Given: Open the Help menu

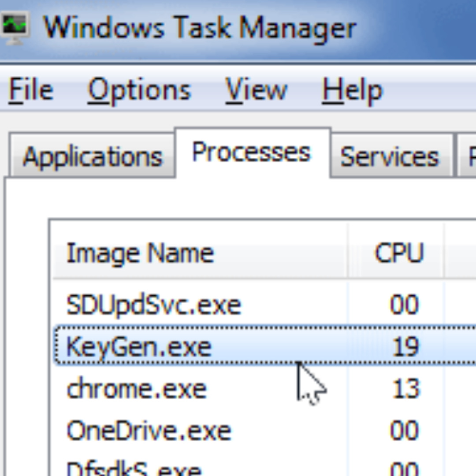Looking at the screenshot, I should [x=352, y=90].
